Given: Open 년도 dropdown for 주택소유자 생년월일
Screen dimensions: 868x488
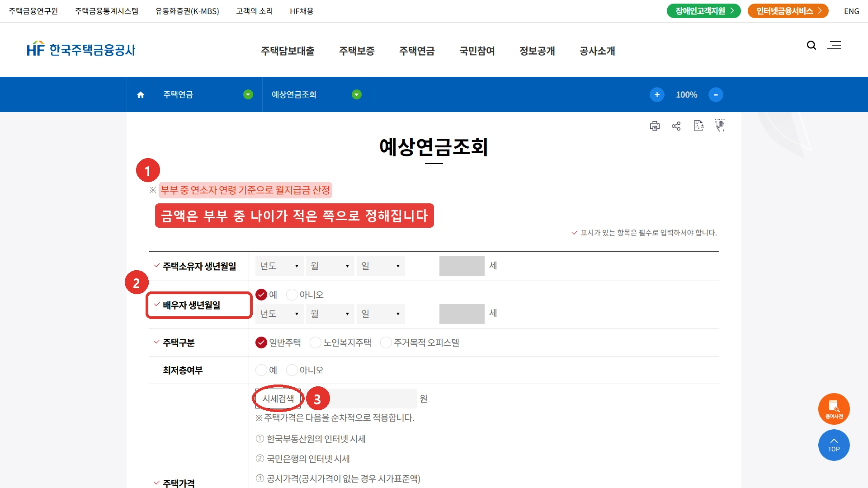Looking at the screenshot, I should (x=279, y=266).
